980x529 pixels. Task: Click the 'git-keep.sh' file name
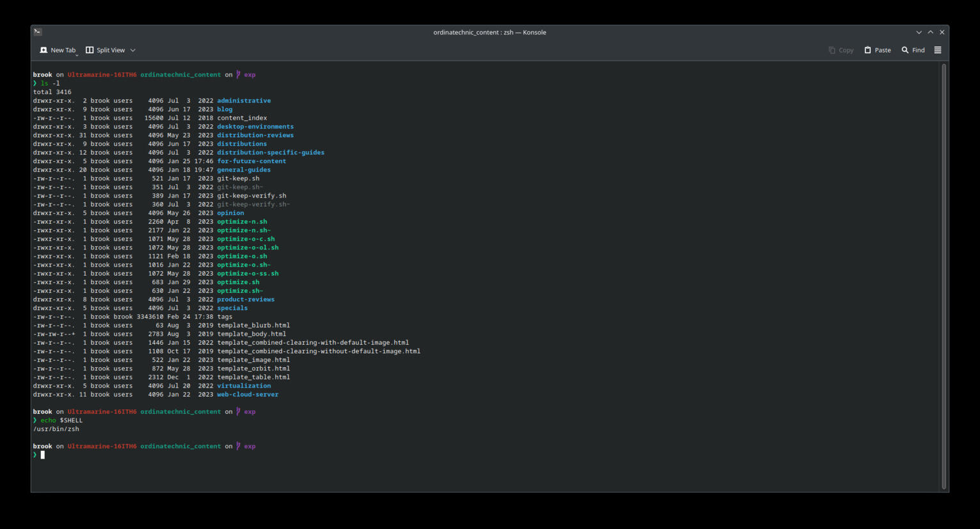pos(238,178)
